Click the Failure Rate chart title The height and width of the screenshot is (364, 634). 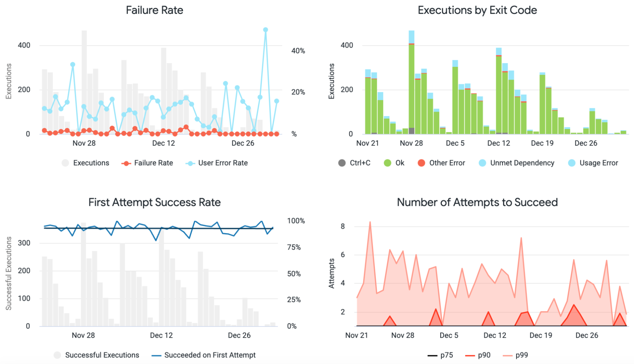tap(154, 10)
